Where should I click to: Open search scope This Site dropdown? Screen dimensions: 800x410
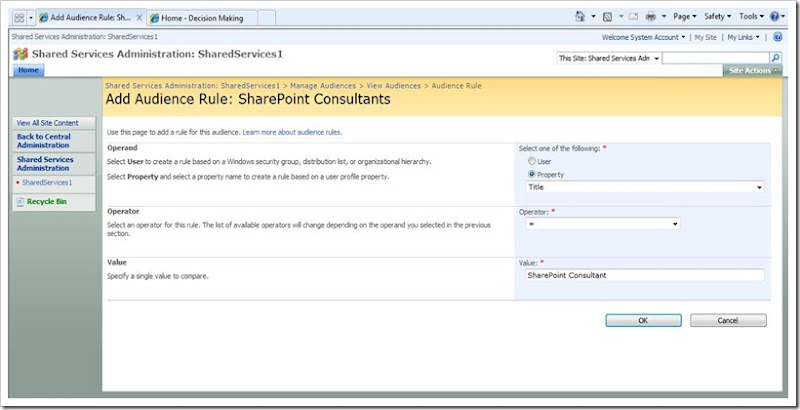608,59
